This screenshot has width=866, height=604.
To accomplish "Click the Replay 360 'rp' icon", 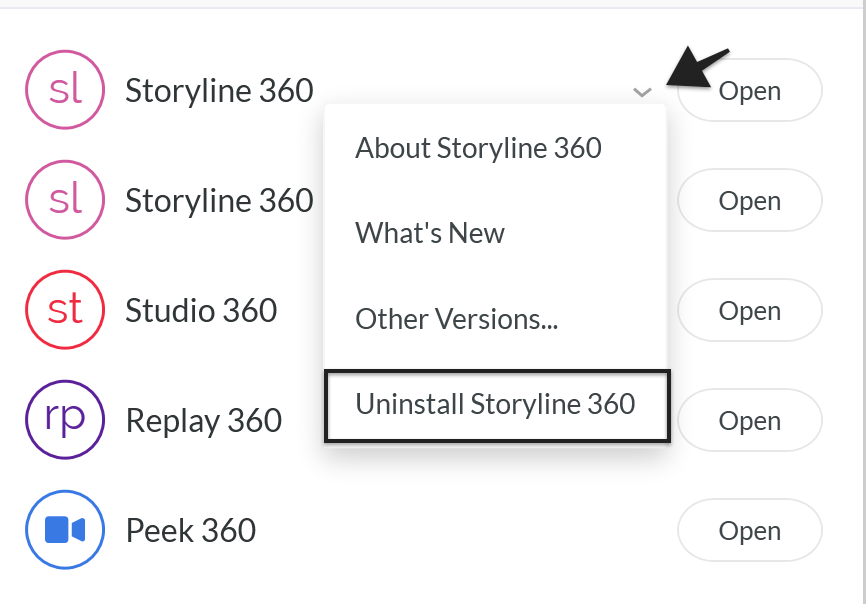I will (65, 420).
